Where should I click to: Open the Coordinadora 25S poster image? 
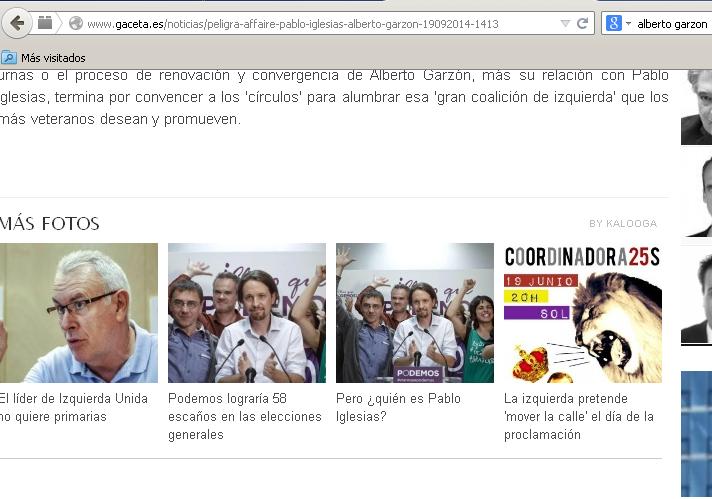tap(582, 313)
